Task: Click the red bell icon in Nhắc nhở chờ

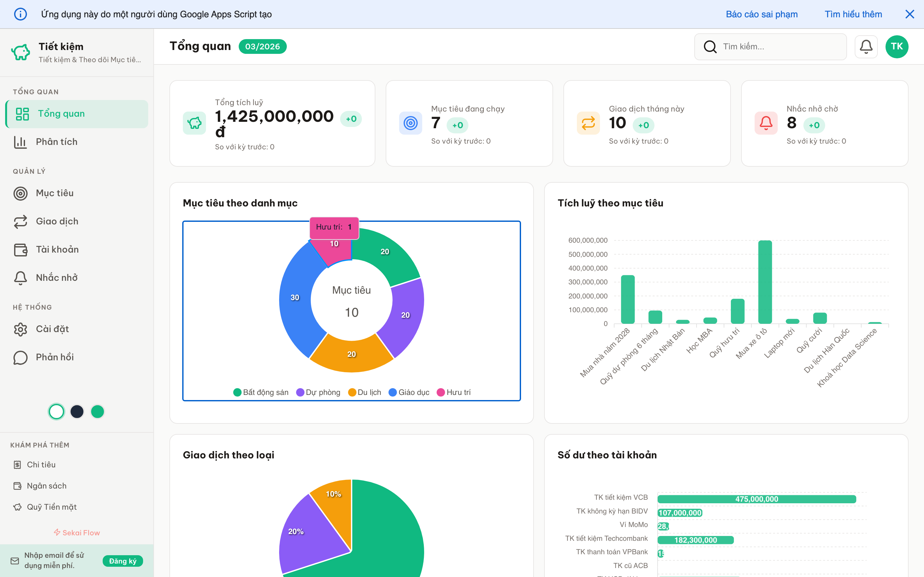Action: (x=766, y=123)
